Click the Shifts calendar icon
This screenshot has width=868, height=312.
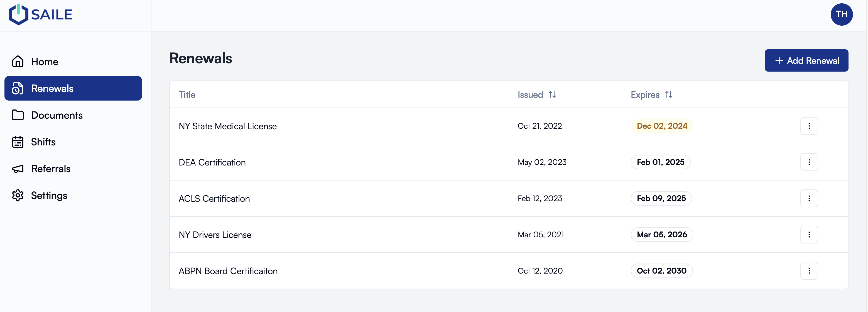click(x=18, y=142)
